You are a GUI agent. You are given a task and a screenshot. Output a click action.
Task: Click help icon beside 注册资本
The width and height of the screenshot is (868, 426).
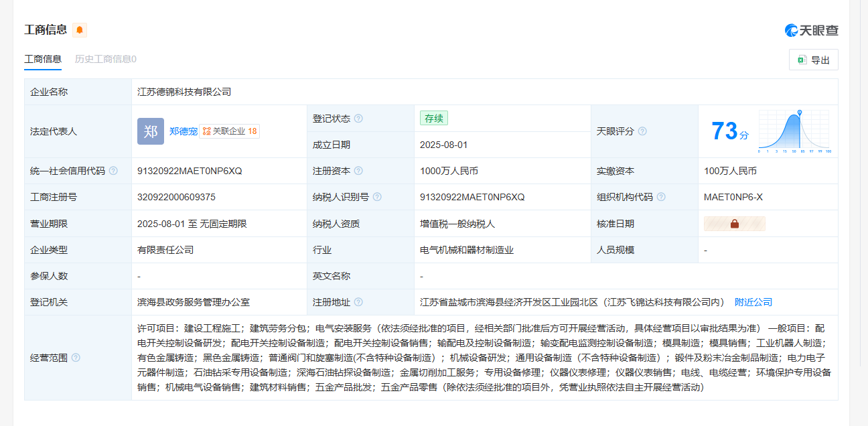tap(358, 171)
